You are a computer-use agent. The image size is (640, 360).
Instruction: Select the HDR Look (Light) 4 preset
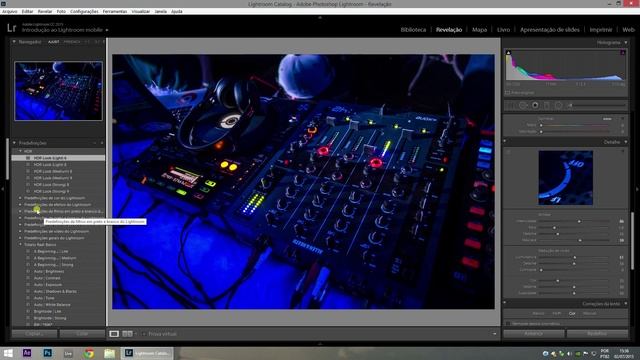[50, 158]
